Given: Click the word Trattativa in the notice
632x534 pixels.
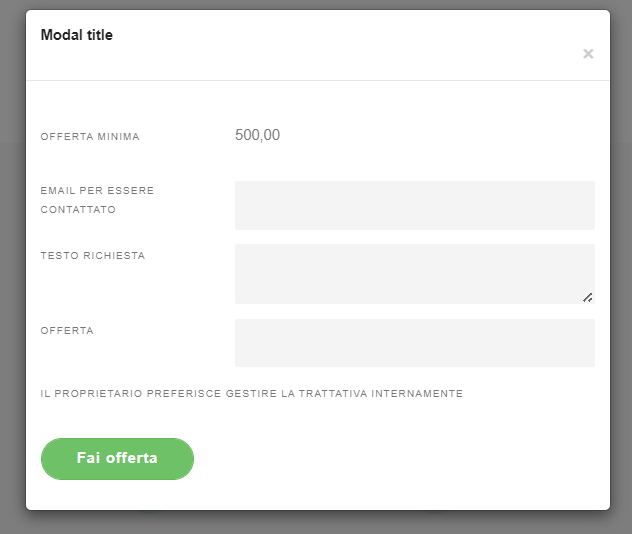Looking at the screenshot, I should pyautogui.click(x=333, y=393).
